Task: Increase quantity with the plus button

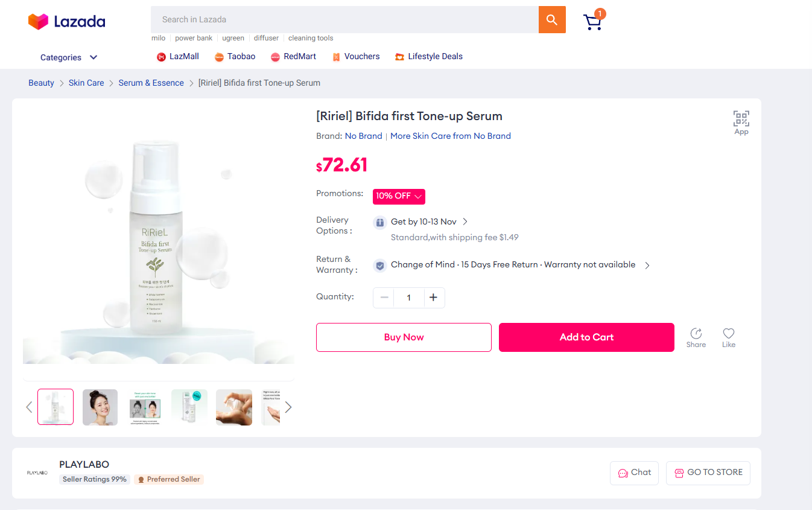Action: [x=433, y=298]
